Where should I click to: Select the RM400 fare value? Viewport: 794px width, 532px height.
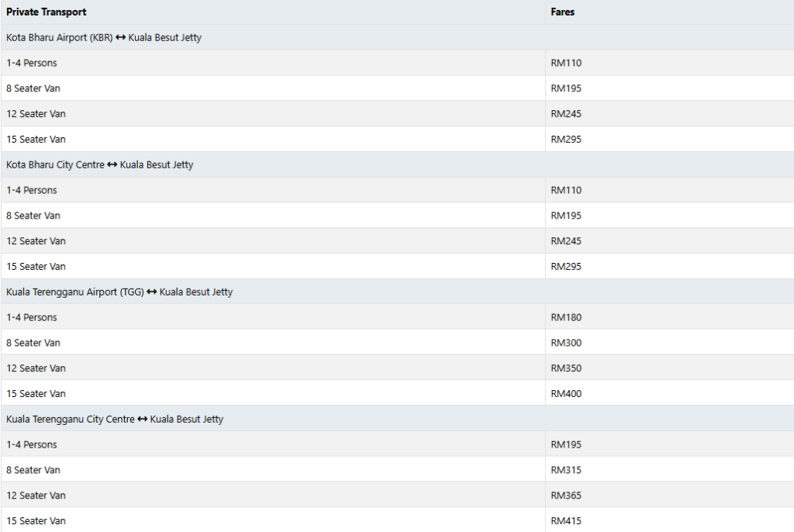click(566, 394)
